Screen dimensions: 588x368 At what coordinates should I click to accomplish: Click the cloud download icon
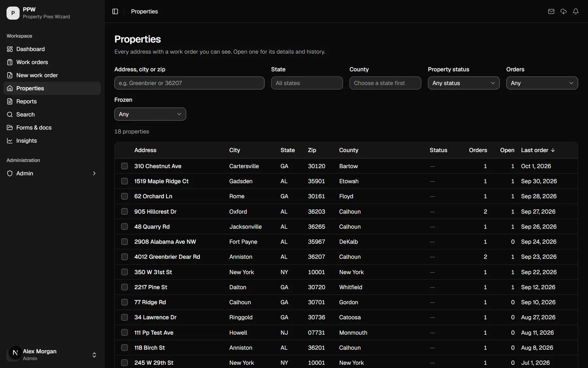[563, 11]
